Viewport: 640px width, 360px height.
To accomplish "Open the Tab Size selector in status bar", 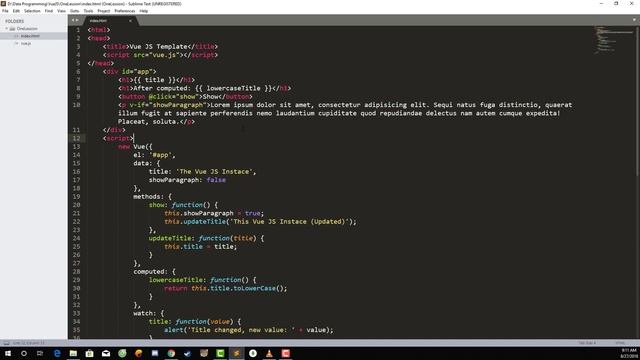I will pyautogui.click(x=587, y=343).
